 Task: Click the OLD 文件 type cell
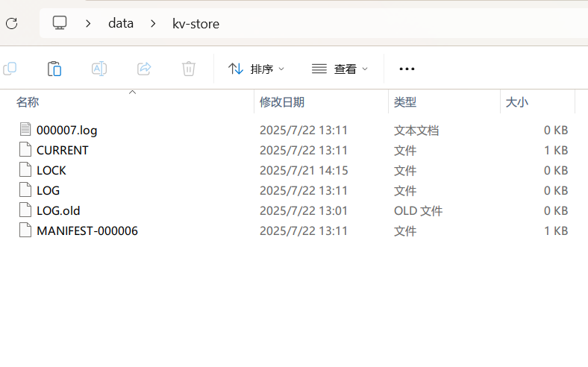tap(418, 210)
